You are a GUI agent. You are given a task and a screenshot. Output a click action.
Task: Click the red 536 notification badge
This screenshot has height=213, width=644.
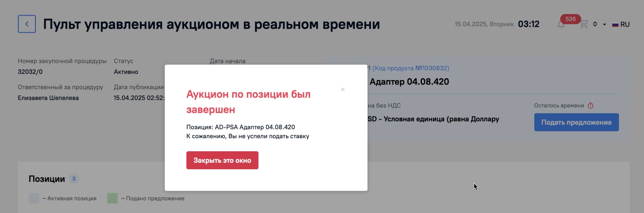click(570, 19)
